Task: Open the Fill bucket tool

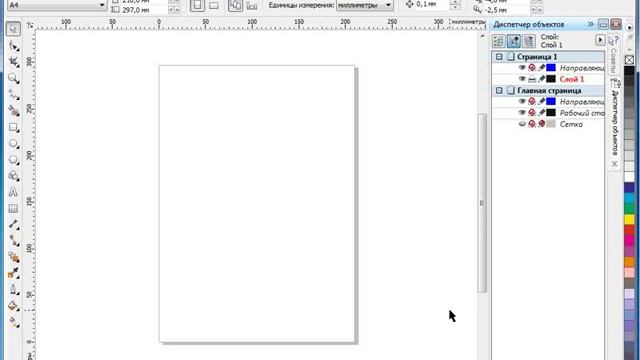Action: [13, 306]
